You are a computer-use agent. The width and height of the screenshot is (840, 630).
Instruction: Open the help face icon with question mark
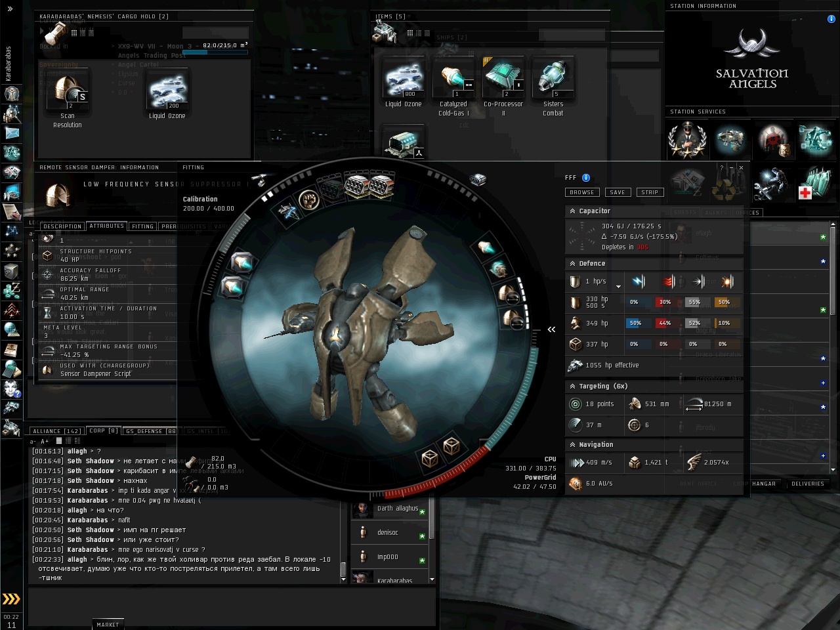coord(12,388)
